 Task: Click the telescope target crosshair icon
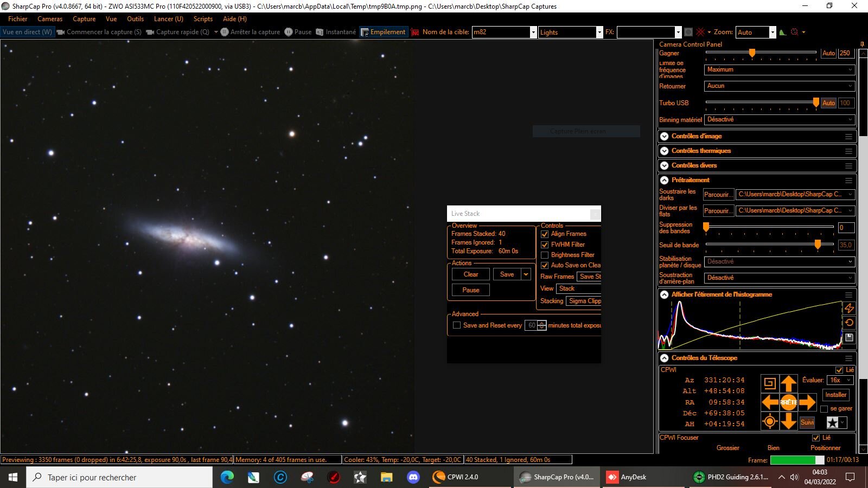(769, 421)
